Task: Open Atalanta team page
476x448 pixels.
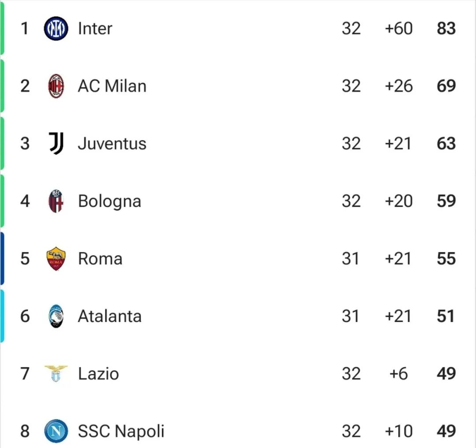Action: click(x=110, y=316)
